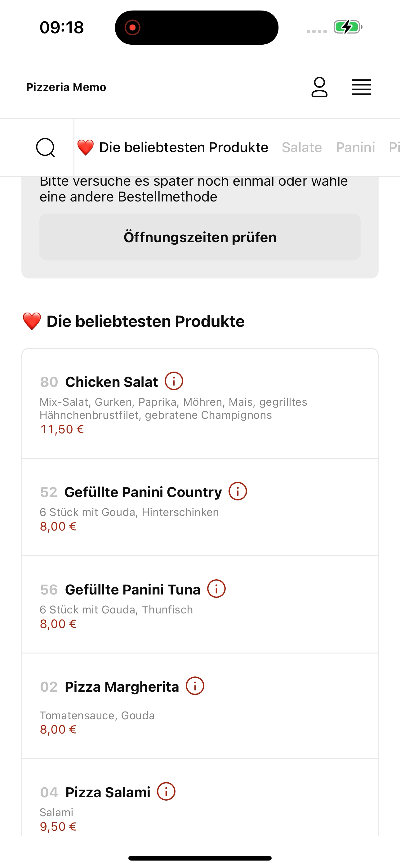Open the user account profile icon
Screen dimensions: 400x868
319,87
